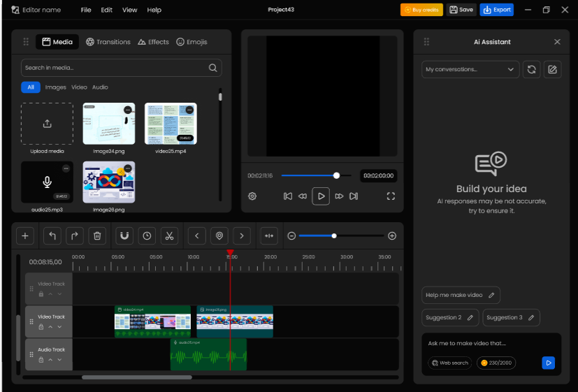This screenshot has height=392, width=578.
Task: Rewind the preview playback
Action: coord(303,196)
